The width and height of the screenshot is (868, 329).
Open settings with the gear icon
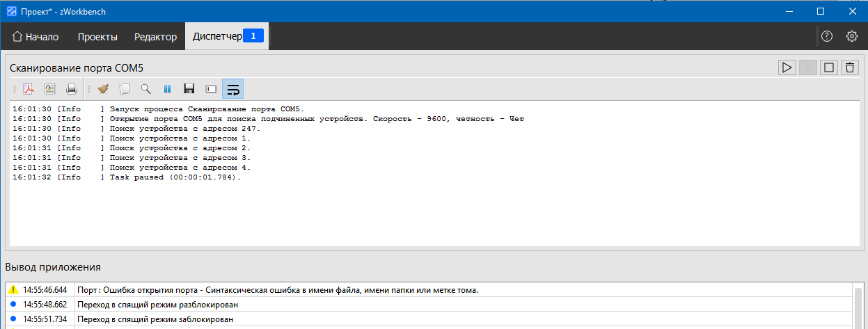[x=851, y=36]
